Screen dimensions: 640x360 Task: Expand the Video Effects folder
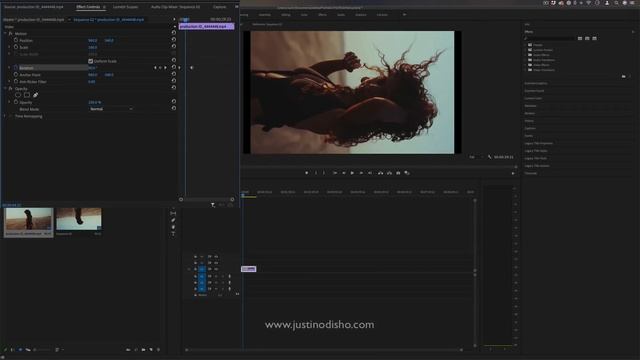[525, 65]
